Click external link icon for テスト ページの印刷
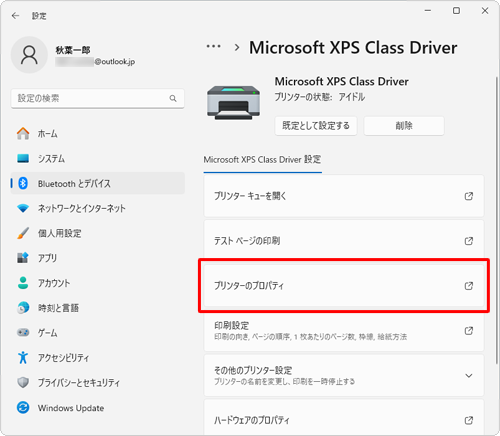 click(x=469, y=241)
